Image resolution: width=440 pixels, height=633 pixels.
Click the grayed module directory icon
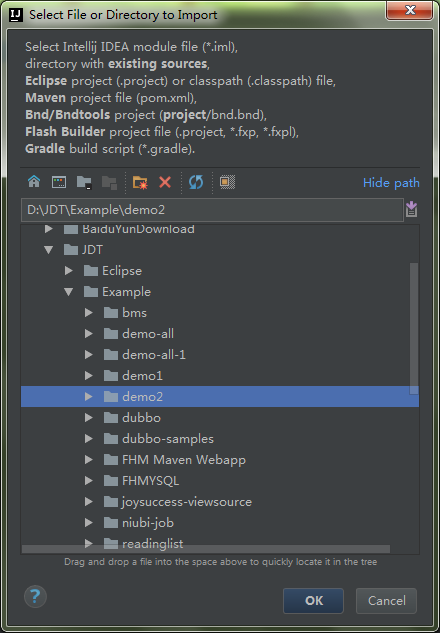tap(109, 182)
